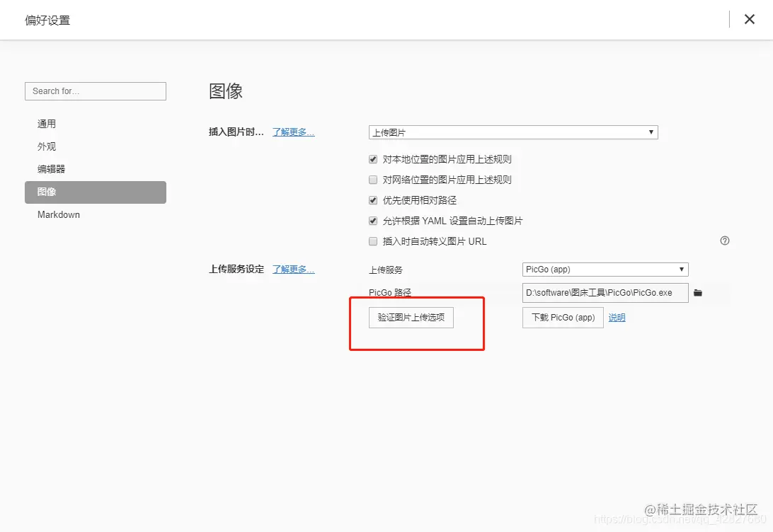
Task: Click the 验证图片上传选项 button
Action: click(411, 318)
